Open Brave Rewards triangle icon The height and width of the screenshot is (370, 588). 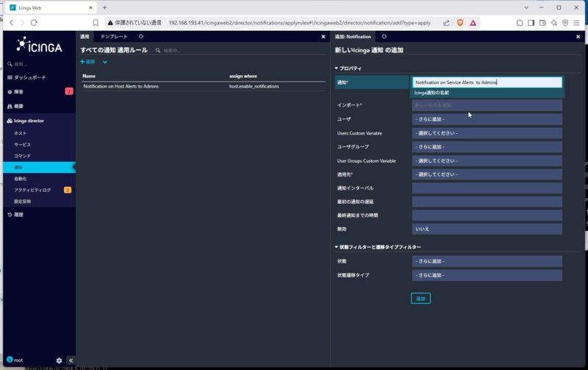point(473,23)
